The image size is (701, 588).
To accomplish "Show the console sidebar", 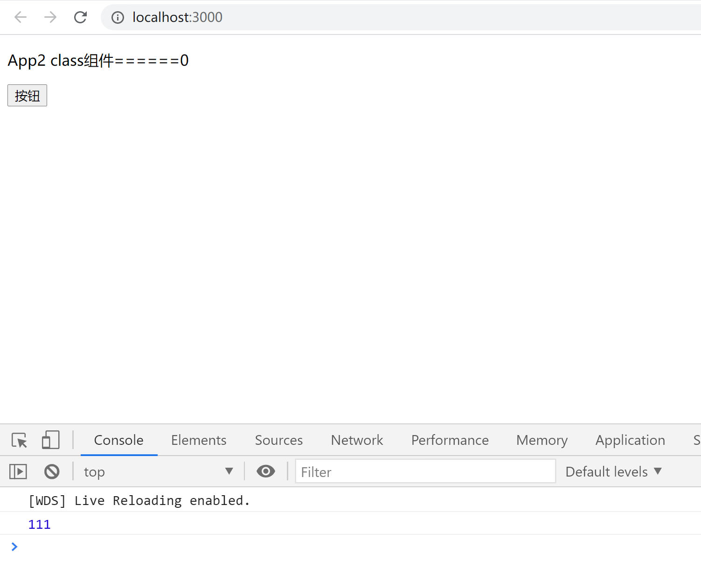I will 18,471.
